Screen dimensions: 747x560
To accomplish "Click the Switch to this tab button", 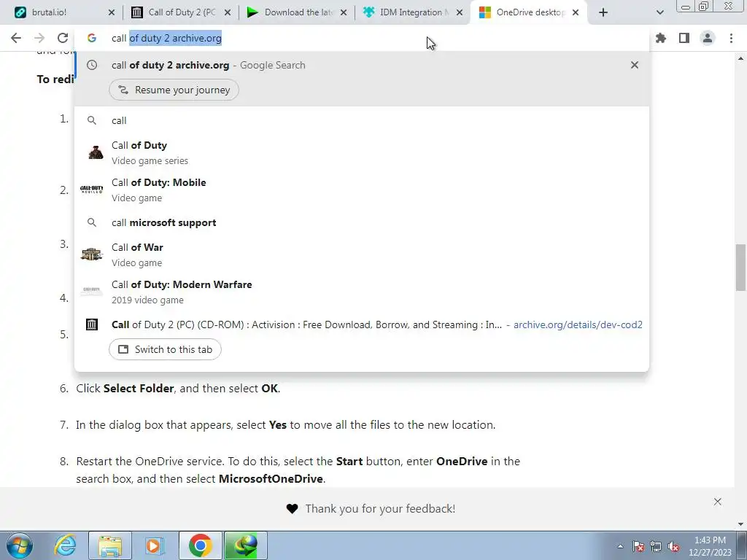I will pos(165,349).
